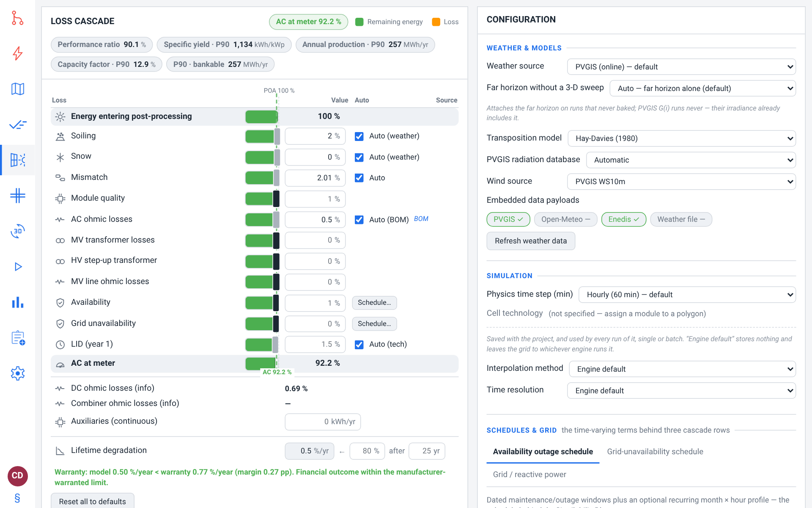Click Refresh weather data button
This screenshot has width=812, height=508.
tap(531, 241)
